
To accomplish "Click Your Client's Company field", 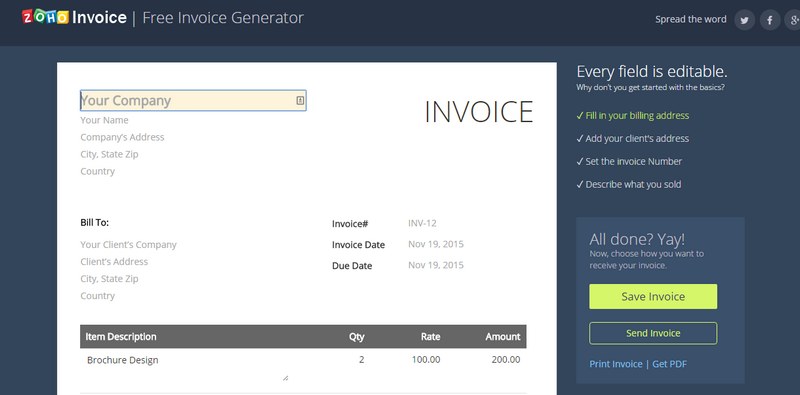I will point(128,245).
